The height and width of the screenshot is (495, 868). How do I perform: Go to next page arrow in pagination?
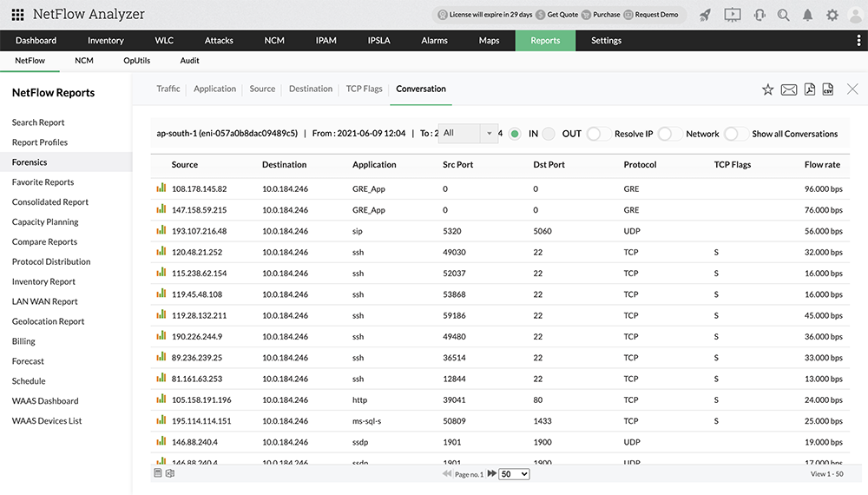pos(491,473)
